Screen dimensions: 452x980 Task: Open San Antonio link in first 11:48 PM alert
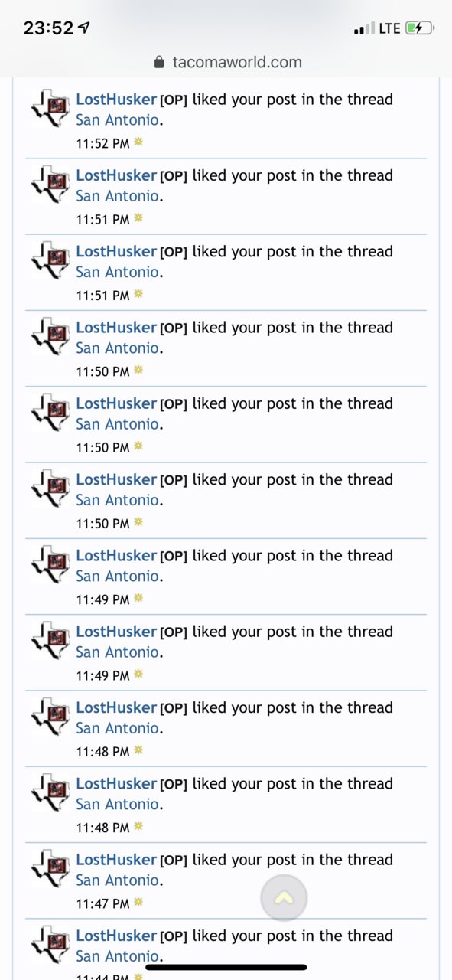[x=117, y=728]
